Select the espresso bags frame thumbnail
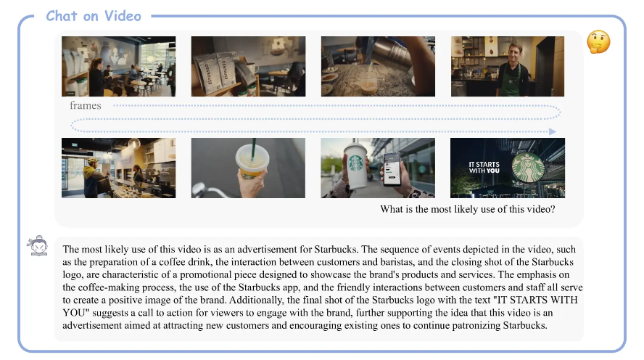The image size is (644, 360). 249,67
